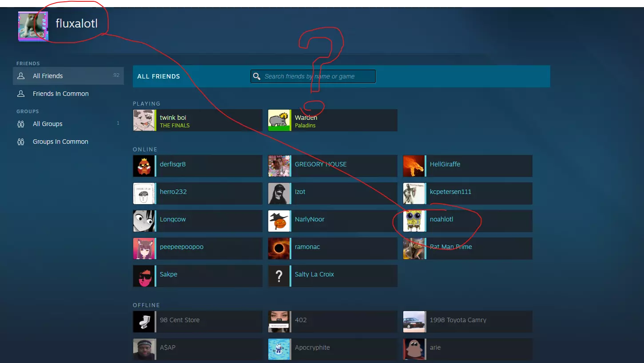644x363 pixels.
Task: Open Salty La Croix question-mark avatar
Action: coord(279,276)
